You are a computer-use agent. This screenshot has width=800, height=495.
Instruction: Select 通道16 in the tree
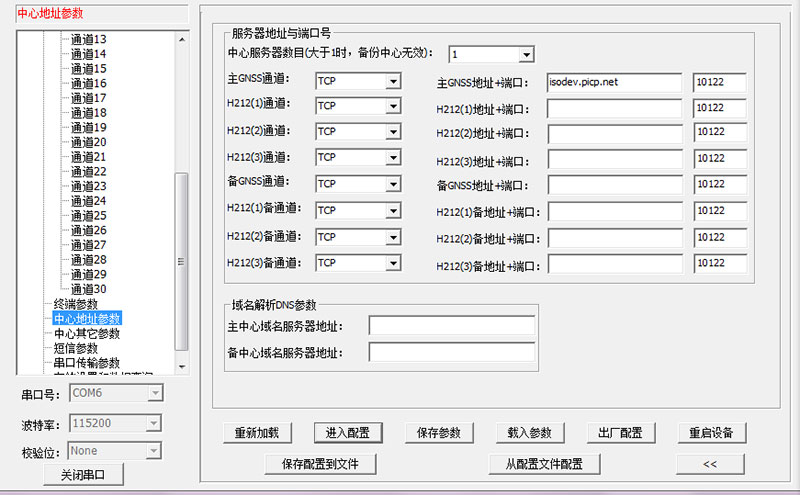(x=88, y=83)
